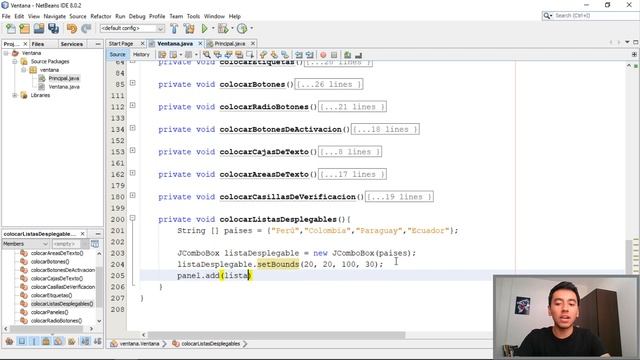Expand the colocarBotones method fold
This screenshot has width=640, height=360.
pos(133,83)
